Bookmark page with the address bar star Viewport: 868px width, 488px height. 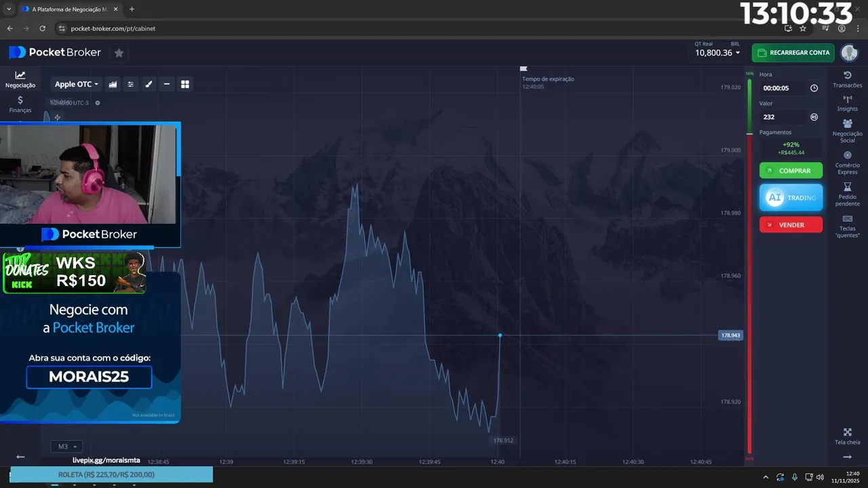click(x=803, y=28)
